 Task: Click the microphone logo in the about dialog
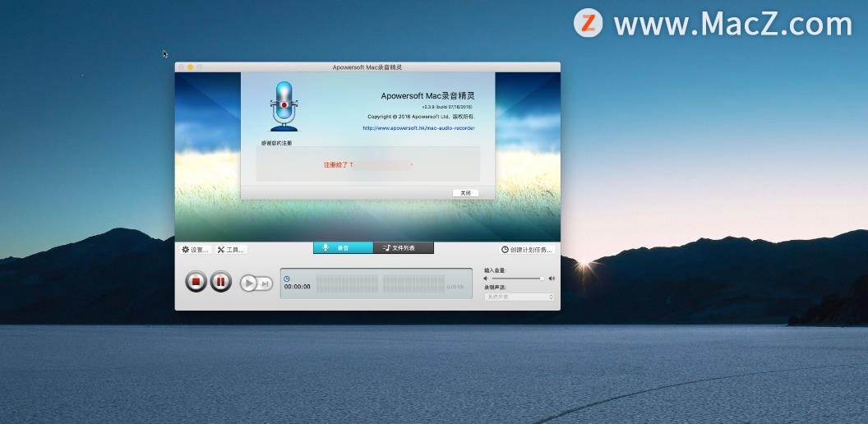[284, 106]
